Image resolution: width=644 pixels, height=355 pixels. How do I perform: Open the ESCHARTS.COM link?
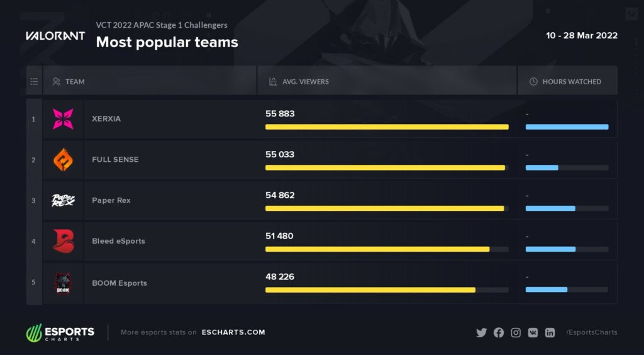tap(233, 332)
